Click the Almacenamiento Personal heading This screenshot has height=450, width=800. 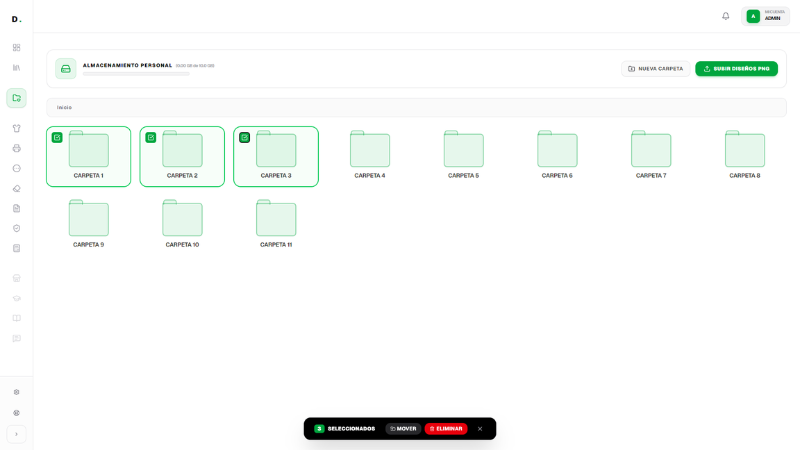pos(128,65)
